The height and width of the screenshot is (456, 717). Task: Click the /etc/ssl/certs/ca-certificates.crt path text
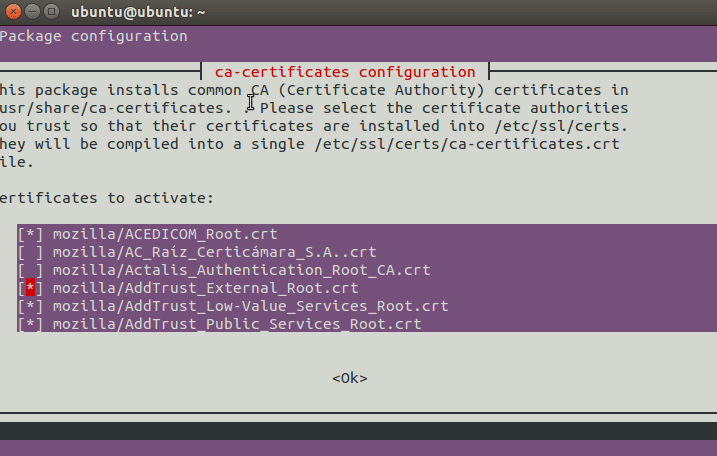coord(467,144)
